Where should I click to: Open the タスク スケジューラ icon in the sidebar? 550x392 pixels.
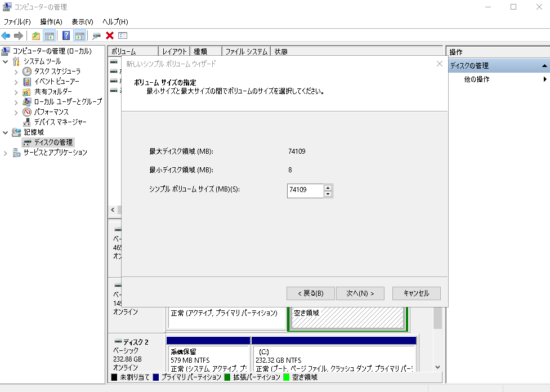pos(27,71)
